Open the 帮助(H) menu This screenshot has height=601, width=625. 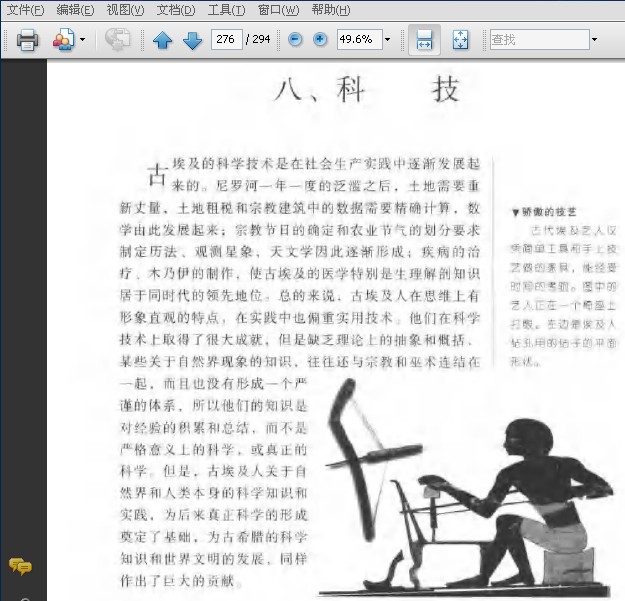(331, 10)
